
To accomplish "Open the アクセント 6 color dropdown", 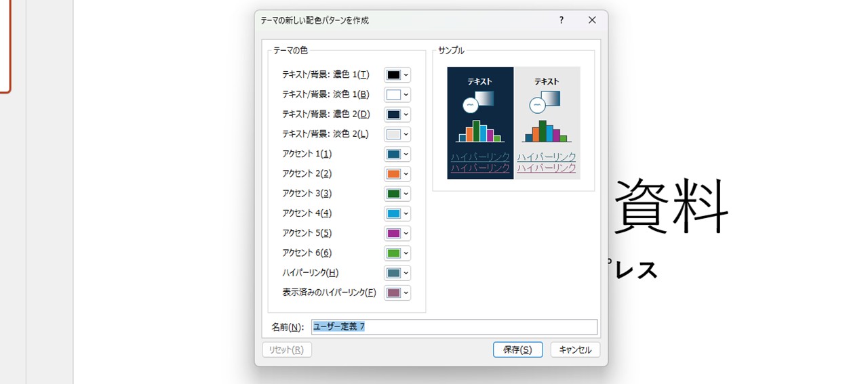I will [x=397, y=253].
